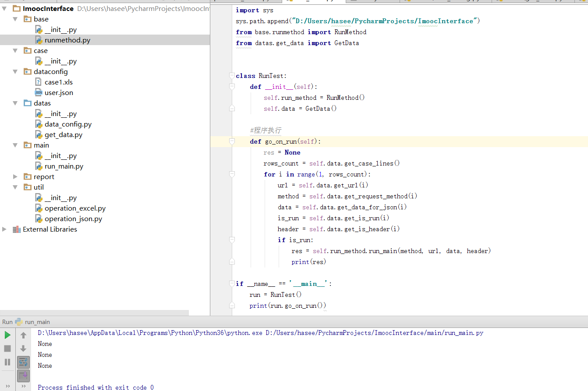
Task: Rerun run_main with green play icon
Action: pyautogui.click(x=7, y=335)
